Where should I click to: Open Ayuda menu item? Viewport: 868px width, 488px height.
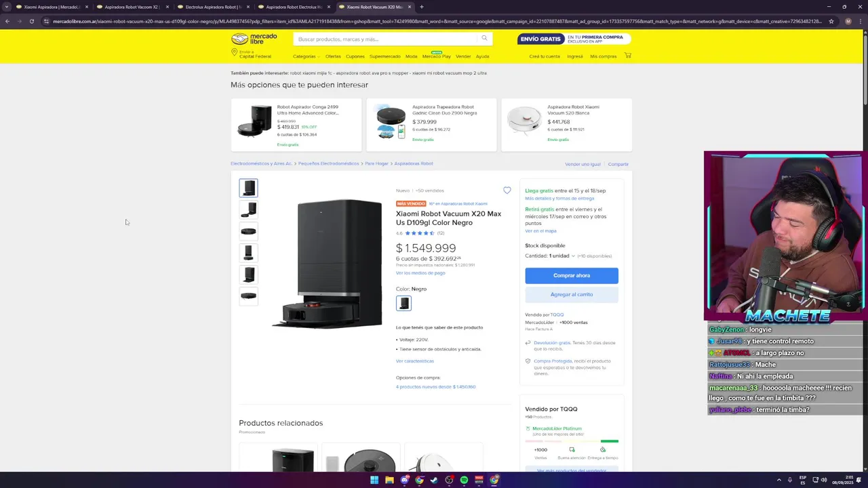(x=482, y=56)
